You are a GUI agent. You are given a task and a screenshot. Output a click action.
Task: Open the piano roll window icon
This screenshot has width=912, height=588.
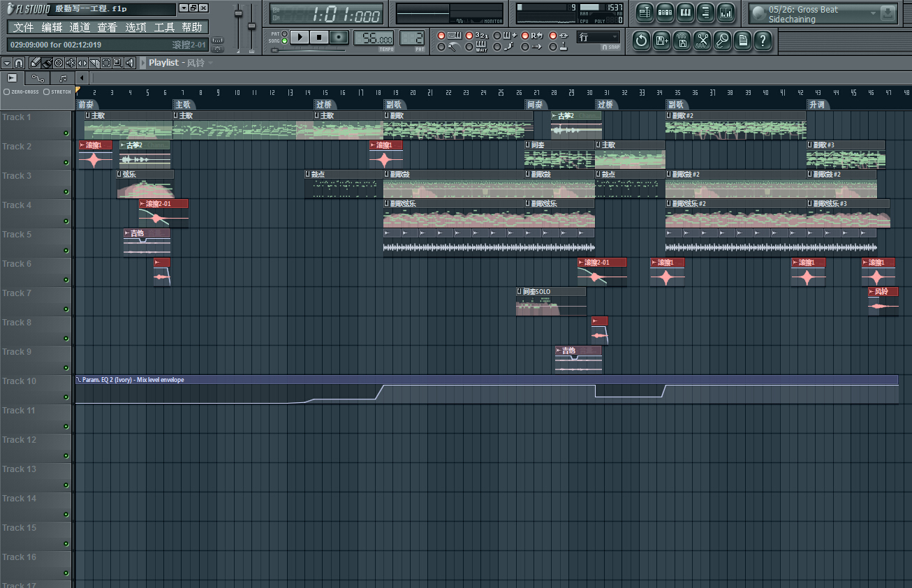[x=685, y=13]
